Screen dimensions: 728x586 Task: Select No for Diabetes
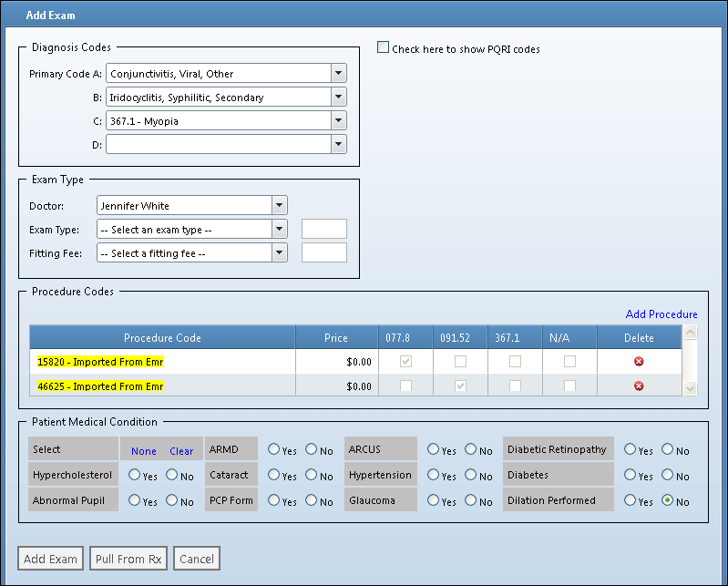click(x=668, y=475)
